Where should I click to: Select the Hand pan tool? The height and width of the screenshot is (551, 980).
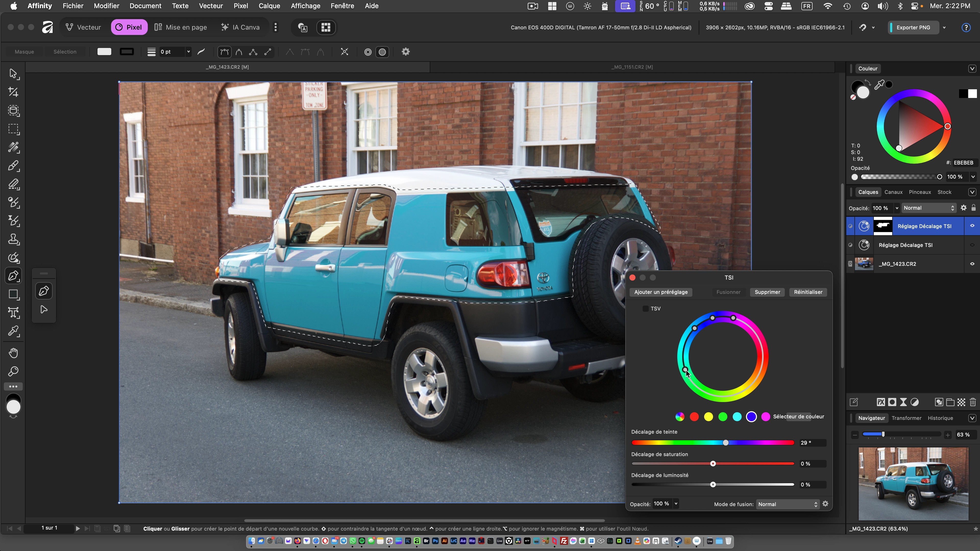(13, 353)
